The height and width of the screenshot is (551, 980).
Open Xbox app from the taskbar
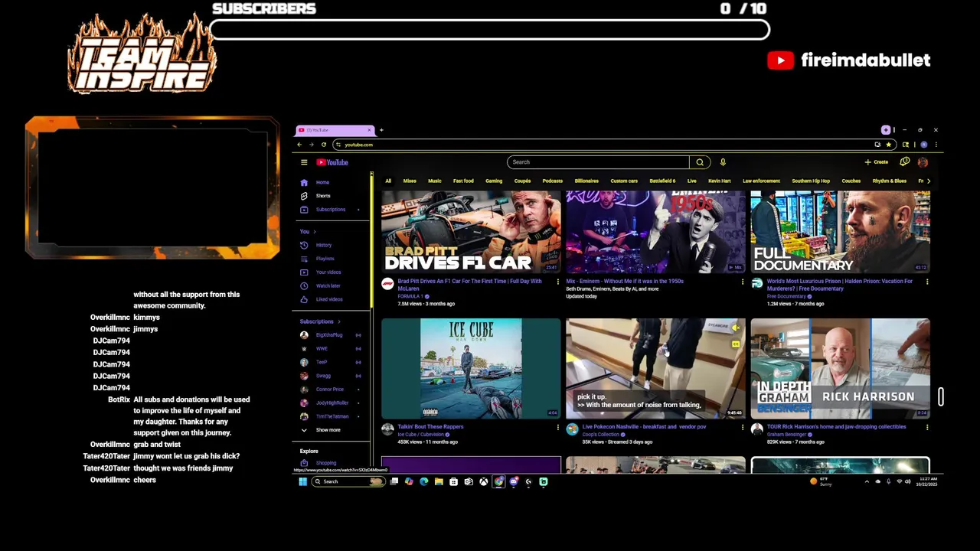point(483,481)
